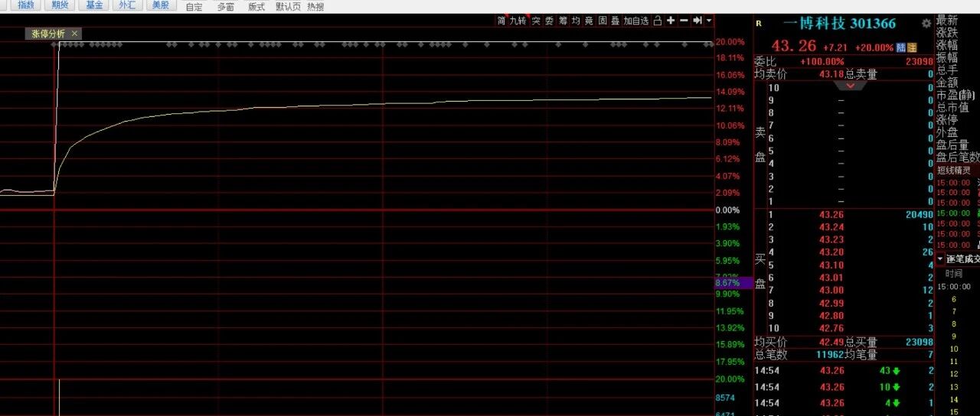Viewport: 980px width, 416px height.
Task: Click the lock icon in chart toolbar
Action: click(x=657, y=21)
